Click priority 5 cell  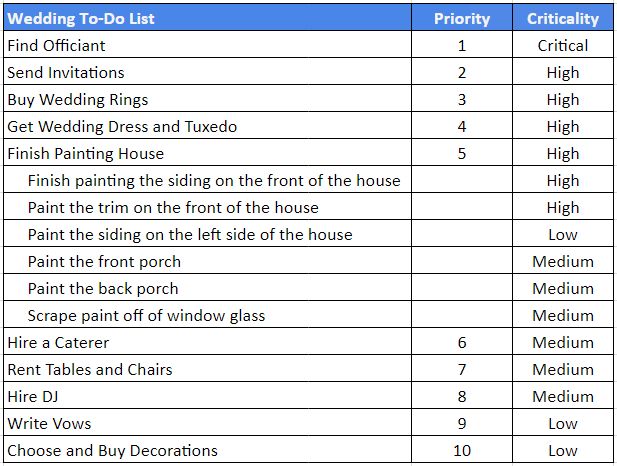(x=462, y=153)
